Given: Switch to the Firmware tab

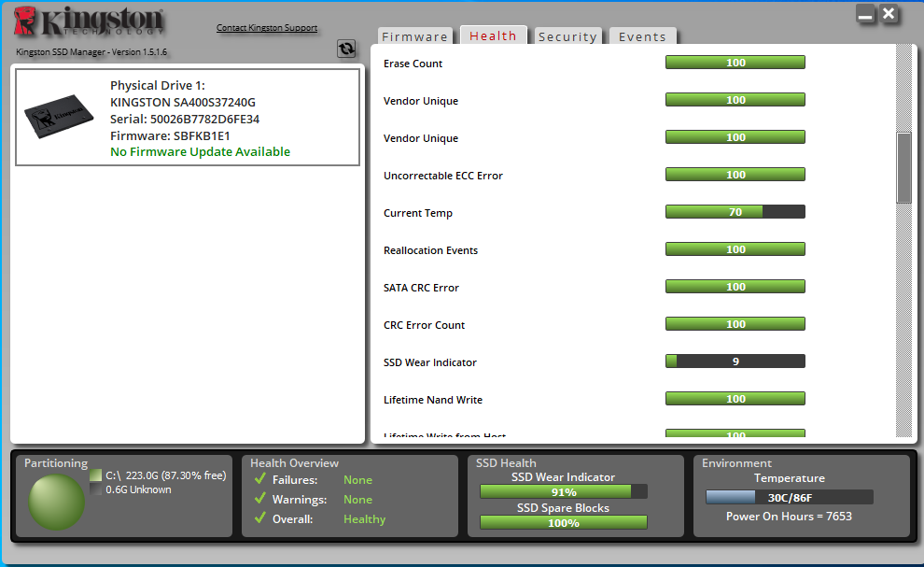Looking at the screenshot, I should coord(414,36).
